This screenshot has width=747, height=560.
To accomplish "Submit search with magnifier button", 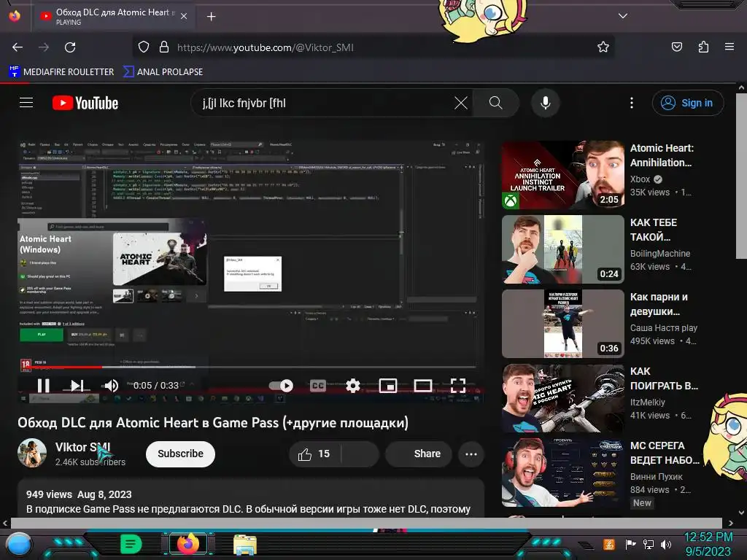I will [495, 103].
